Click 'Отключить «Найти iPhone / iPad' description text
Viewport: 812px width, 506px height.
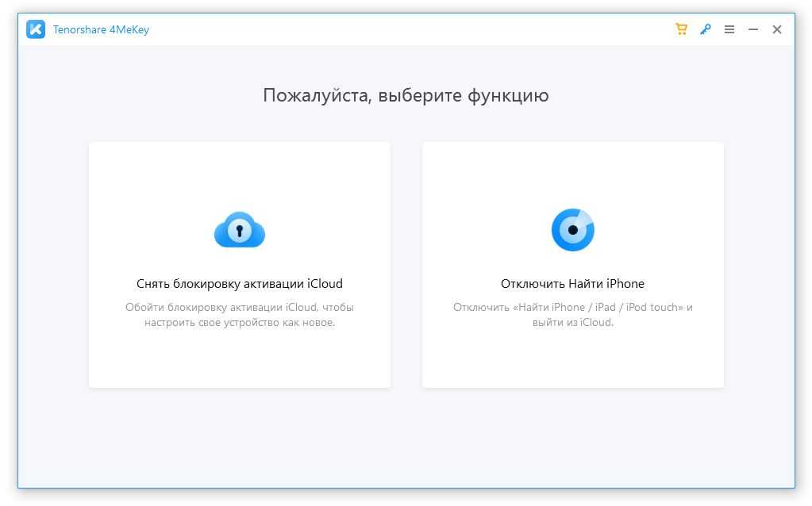tap(573, 315)
